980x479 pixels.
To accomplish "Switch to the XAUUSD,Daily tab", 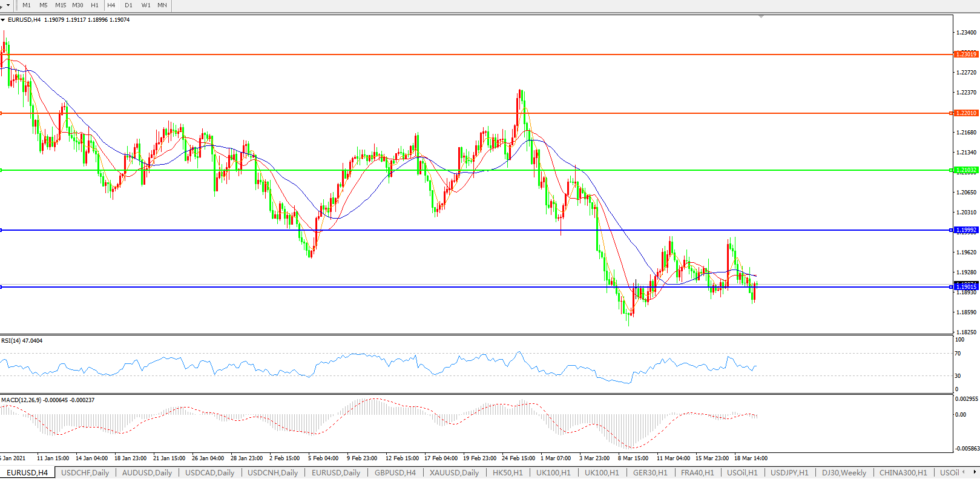I will coord(454,472).
